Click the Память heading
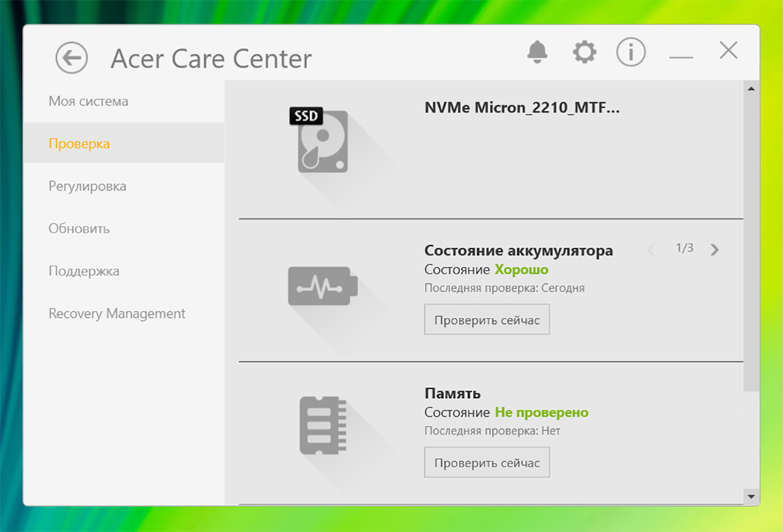The height and width of the screenshot is (532, 783). click(x=452, y=393)
